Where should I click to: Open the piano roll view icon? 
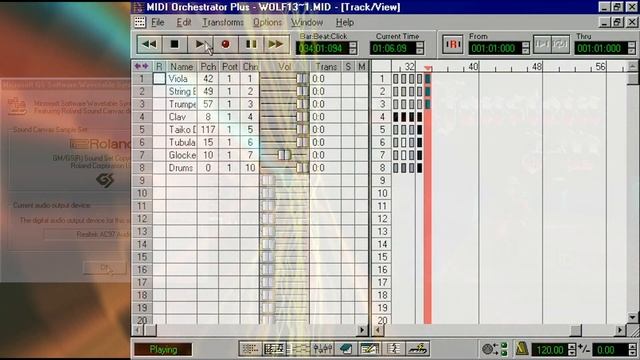click(x=274, y=349)
